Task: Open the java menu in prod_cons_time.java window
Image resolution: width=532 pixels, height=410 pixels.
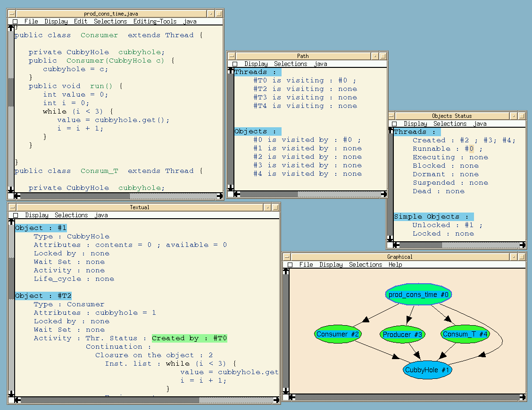Action: pos(190,21)
